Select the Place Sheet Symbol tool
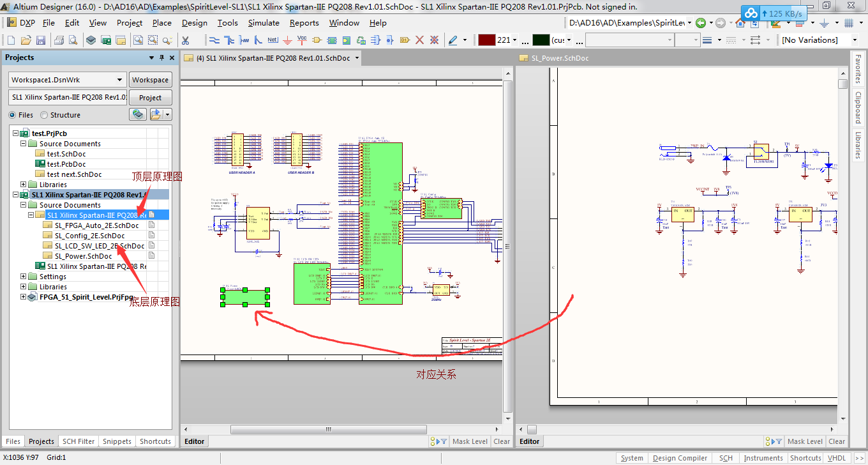Viewport: 868px width, 465px height. pyautogui.click(x=331, y=40)
